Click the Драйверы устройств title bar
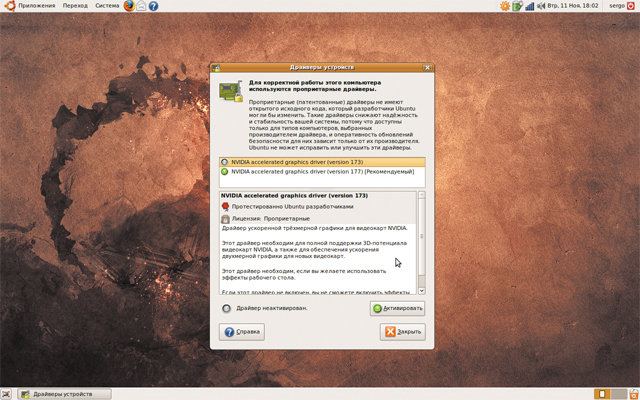 pos(322,68)
